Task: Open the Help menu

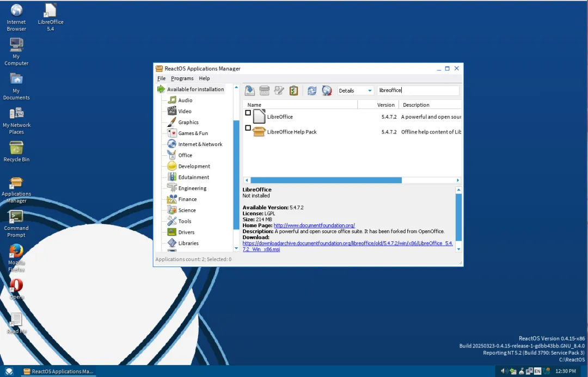Action: [x=204, y=78]
